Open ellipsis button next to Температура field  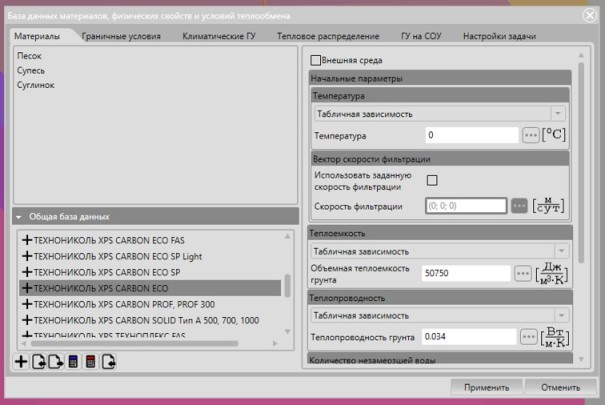tap(530, 135)
